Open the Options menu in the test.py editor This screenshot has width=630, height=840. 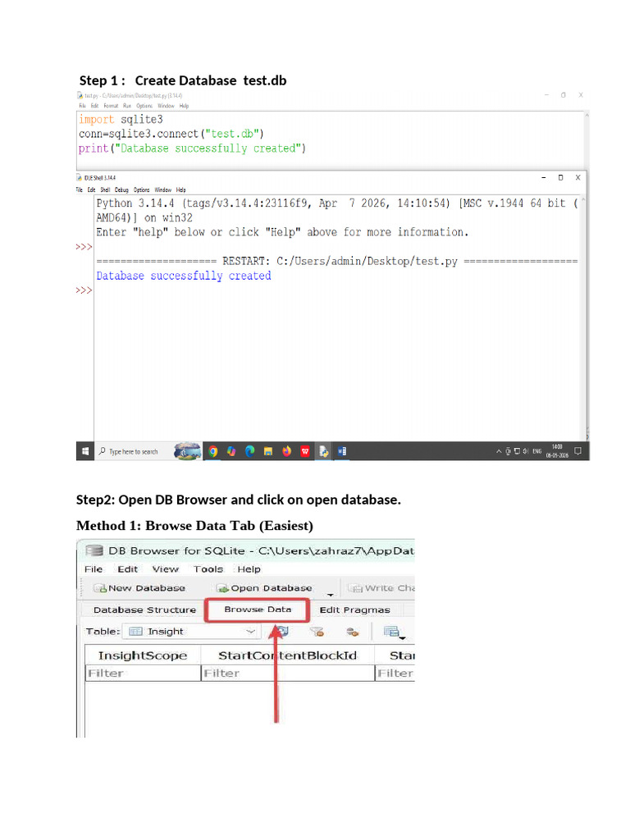[x=144, y=106]
